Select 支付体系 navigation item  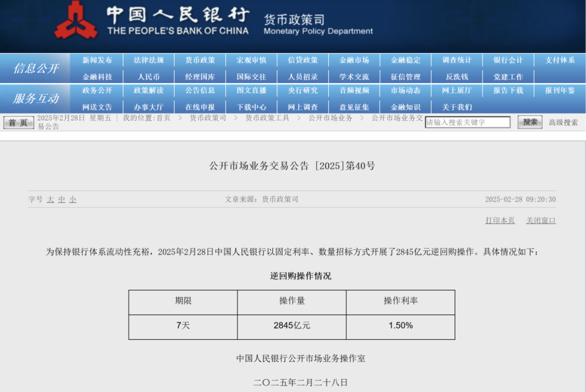coord(559,60)
